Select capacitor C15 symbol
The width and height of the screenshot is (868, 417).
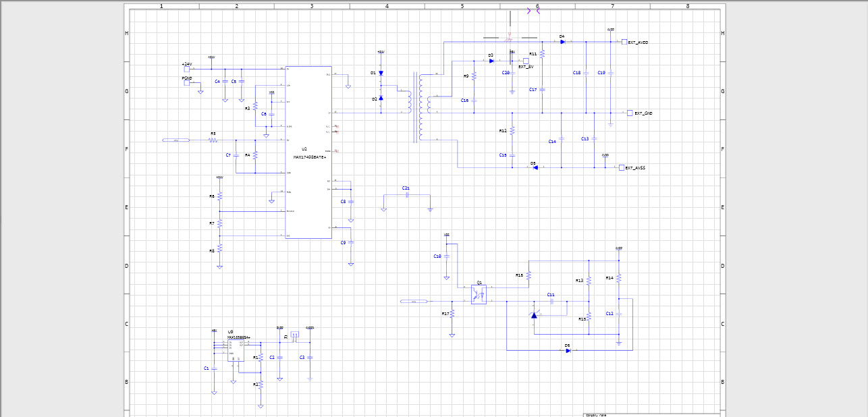pos(512,155)
